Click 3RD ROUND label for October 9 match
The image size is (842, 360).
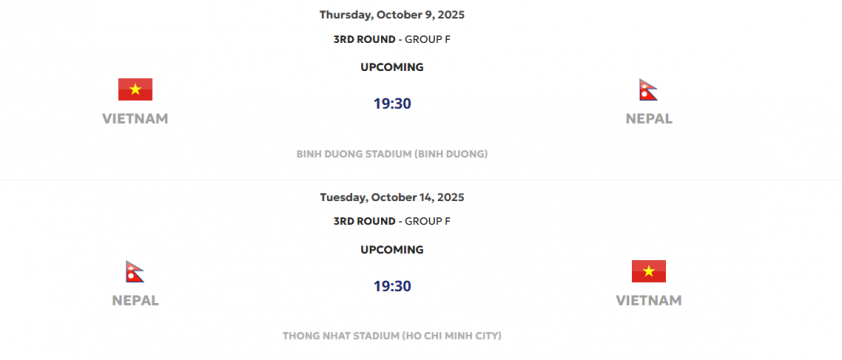pyautogui.click(x=365, y=39)
